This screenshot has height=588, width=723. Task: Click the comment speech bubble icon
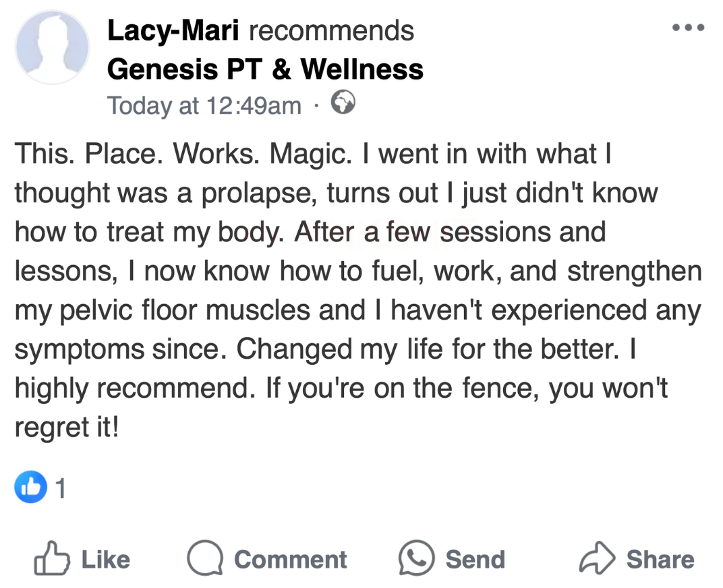pos(205,558)
